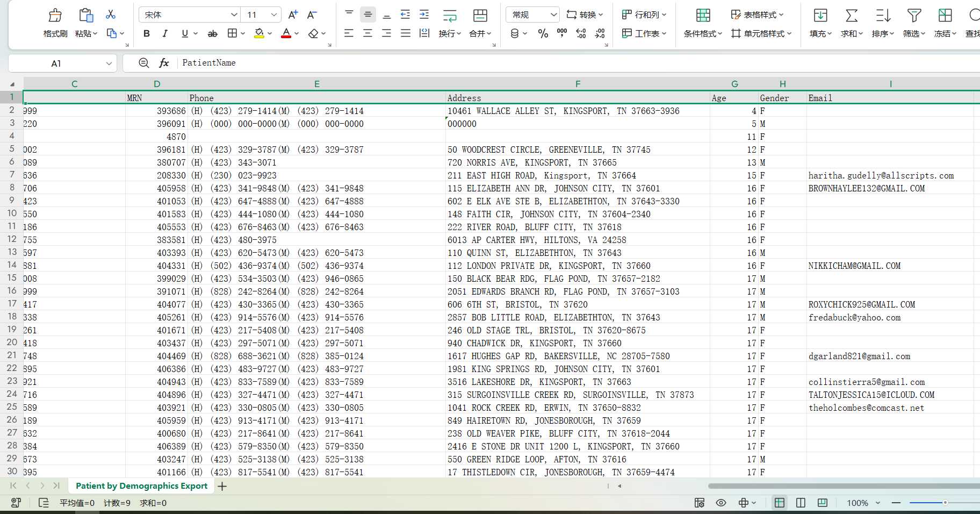Open the Cell Style (单元格样式) menu
This screenshot has height=514, width=980.
(761, 33)
